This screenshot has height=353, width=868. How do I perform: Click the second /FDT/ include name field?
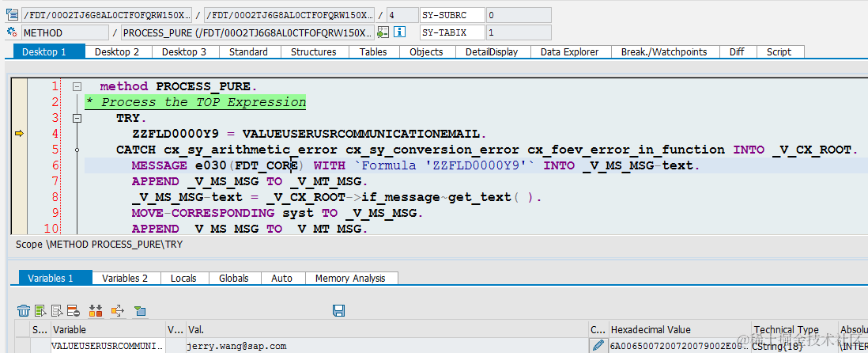289,15
